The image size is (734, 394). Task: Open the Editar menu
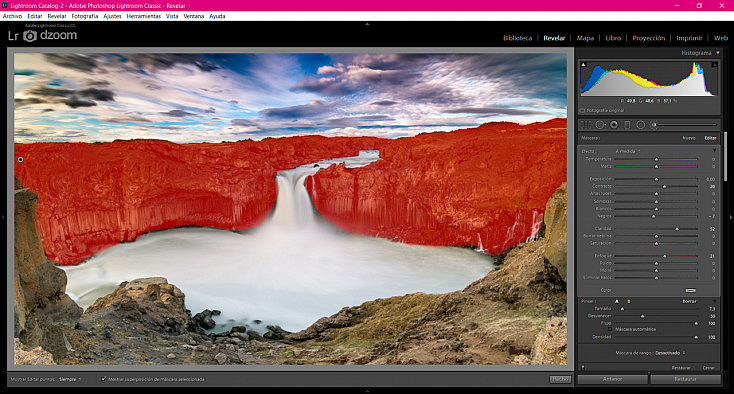pos(35,16)
